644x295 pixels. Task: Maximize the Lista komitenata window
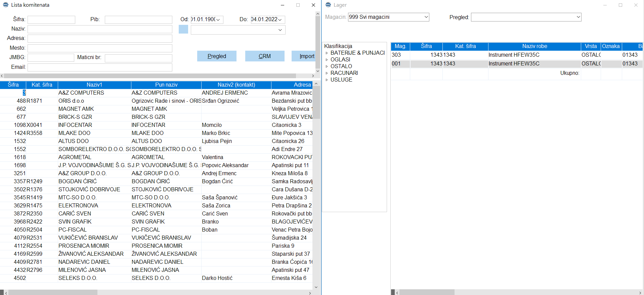(x=298, y=5)
